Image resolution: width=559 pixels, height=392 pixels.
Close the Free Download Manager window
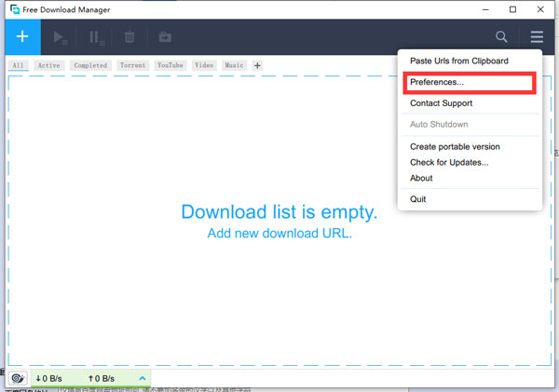click(540, 9)
